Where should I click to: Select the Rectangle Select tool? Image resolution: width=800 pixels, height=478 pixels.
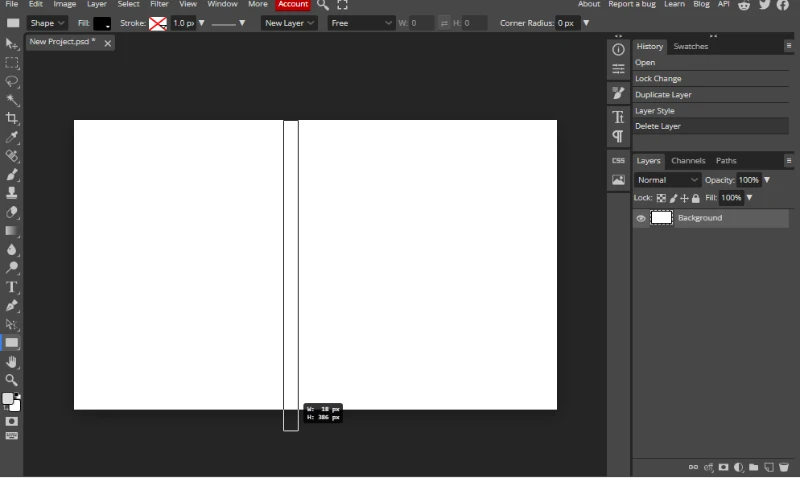(x=11, y=63)
